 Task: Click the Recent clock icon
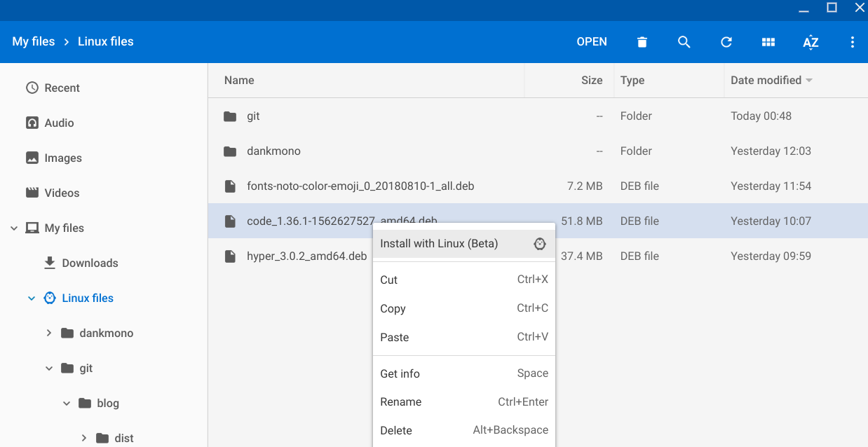click(x=32, y=88)
